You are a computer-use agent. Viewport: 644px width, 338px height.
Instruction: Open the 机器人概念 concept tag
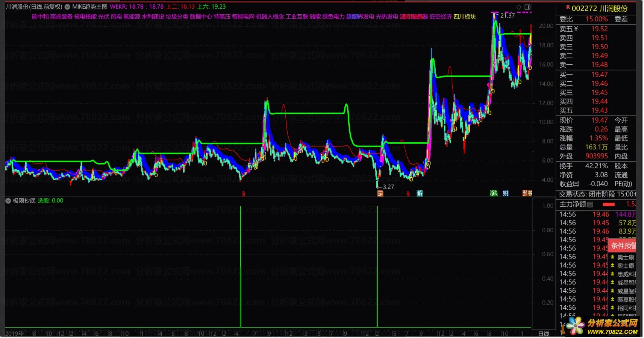point(270,17)
